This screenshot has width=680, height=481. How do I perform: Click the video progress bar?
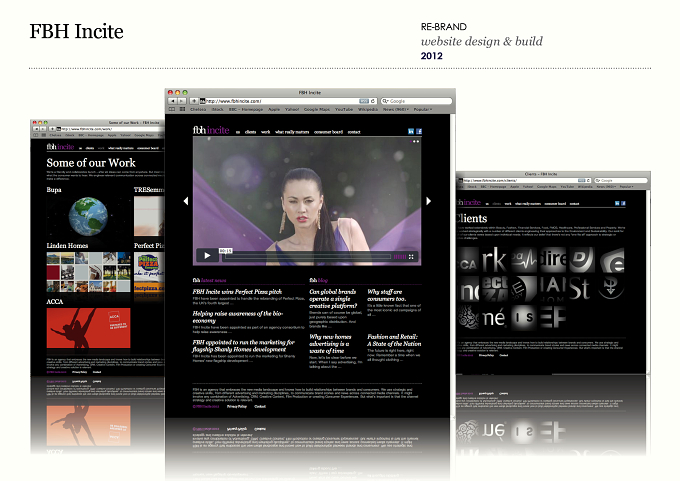pos(307,257)
